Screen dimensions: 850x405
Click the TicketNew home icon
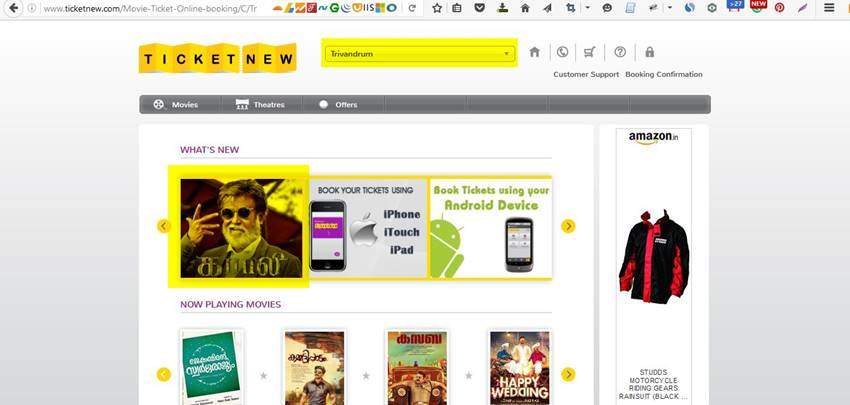pos(535,52)
